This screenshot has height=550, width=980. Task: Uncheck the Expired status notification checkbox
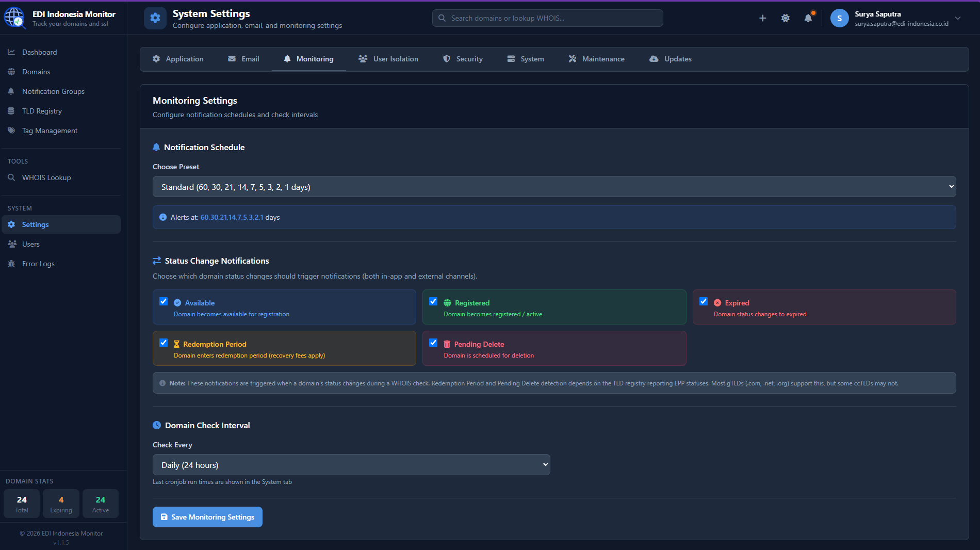click(x=704, y=301)
